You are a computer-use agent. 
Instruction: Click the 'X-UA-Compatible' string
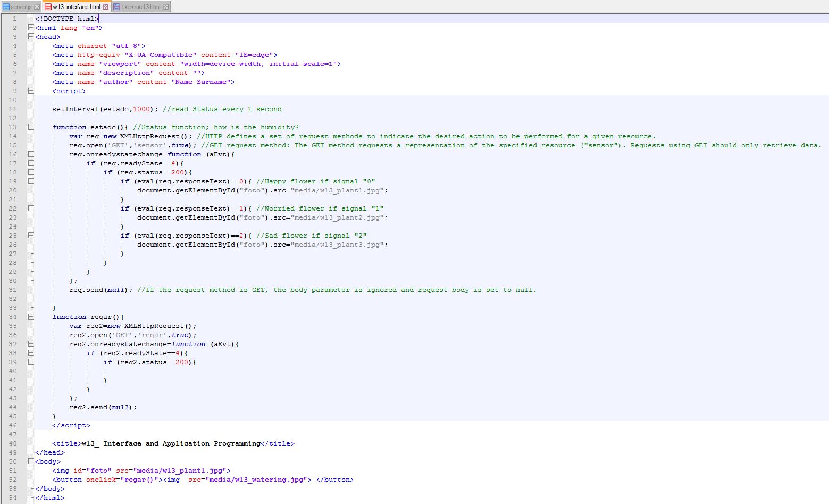click(x=161, y=55)
